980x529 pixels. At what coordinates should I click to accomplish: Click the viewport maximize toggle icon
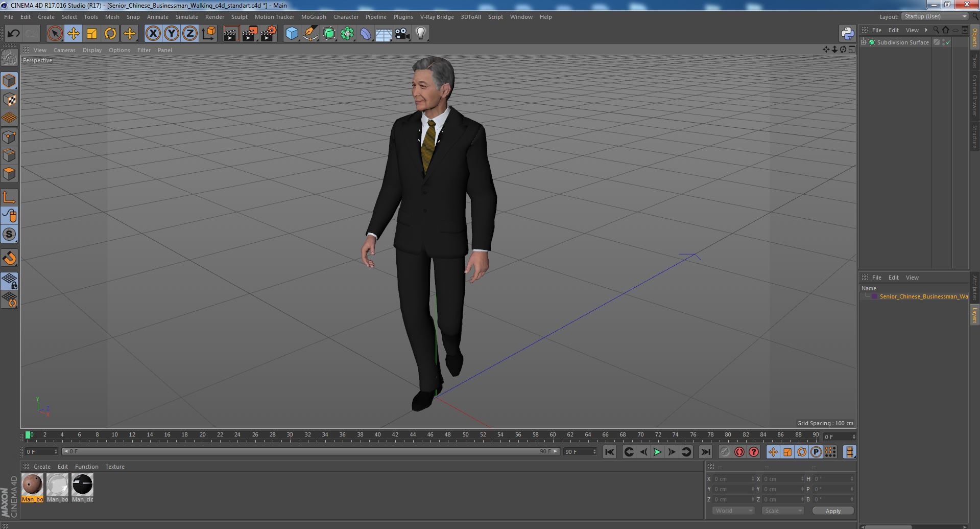tap(852, 50)
